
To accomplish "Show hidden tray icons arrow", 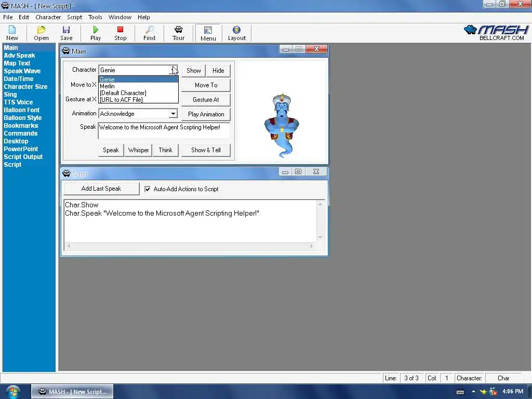I will point(473,391).
